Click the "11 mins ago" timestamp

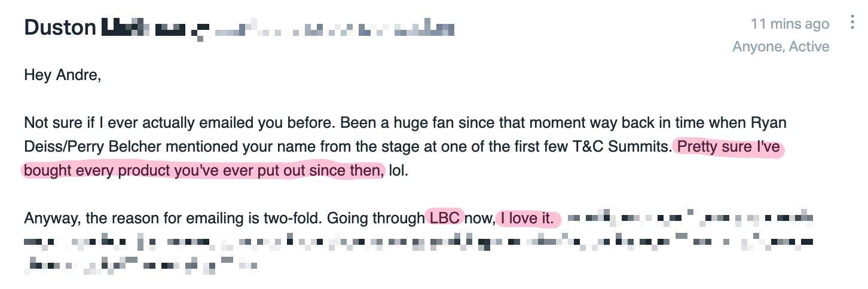tap(790, 24)
